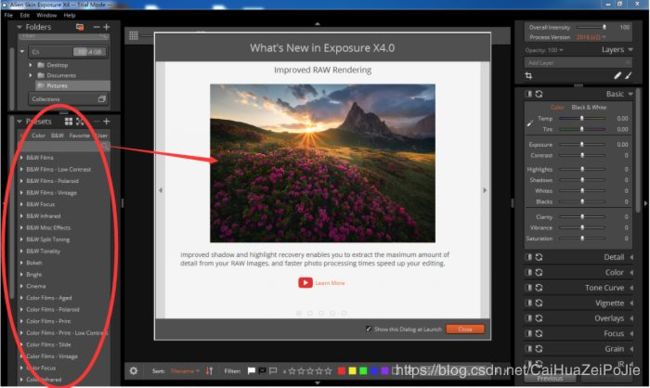
Task: Go to the next What's New slide
Action: click(485, 190)
